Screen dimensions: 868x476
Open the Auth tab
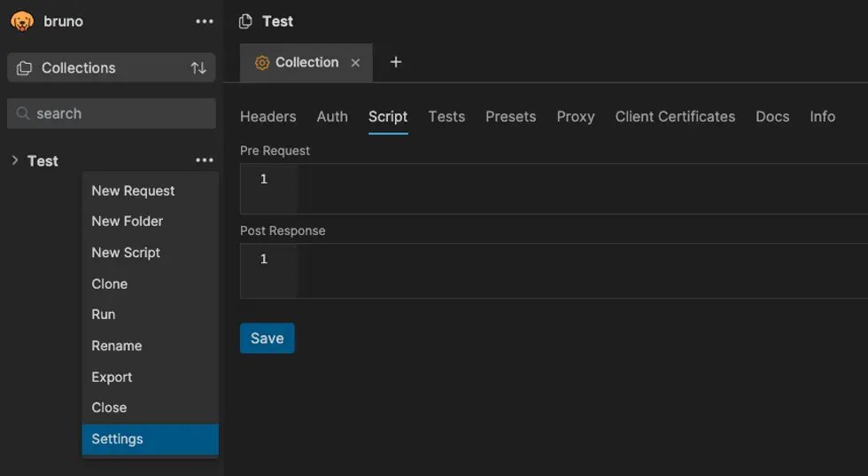point(332,116)
